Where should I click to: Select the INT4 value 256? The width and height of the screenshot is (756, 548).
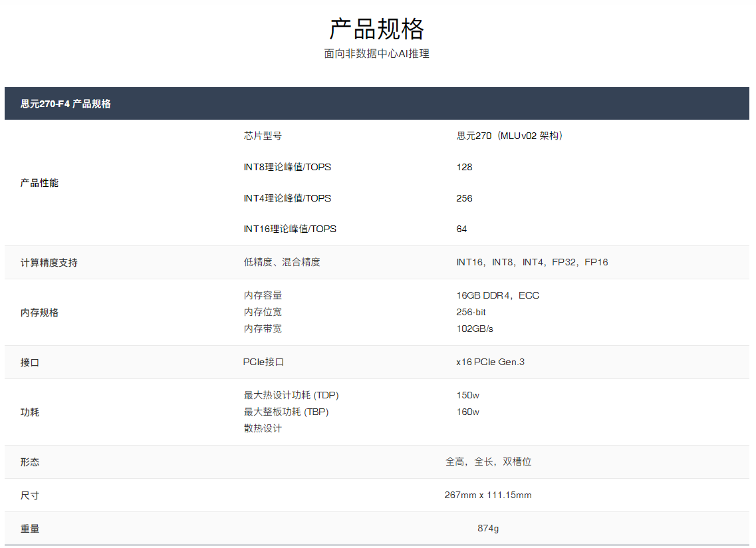pos(464,198)
